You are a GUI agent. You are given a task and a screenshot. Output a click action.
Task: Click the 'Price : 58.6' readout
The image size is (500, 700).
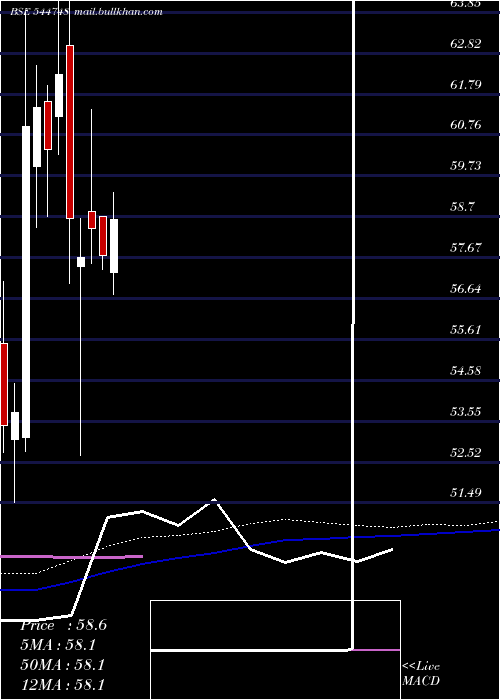click(63, 625)
